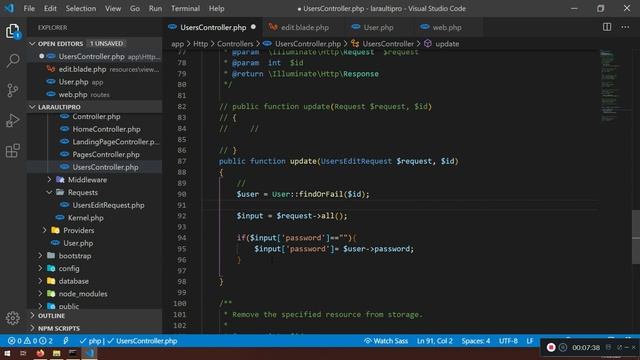Viewport: 640px width, 360px height.
Task: Click the unsaved dot on UsersController.php tab
Action: pos(253,27)
